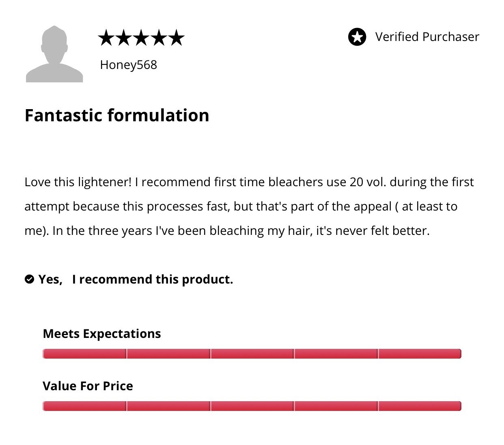Click the third star in the rating

141,38
